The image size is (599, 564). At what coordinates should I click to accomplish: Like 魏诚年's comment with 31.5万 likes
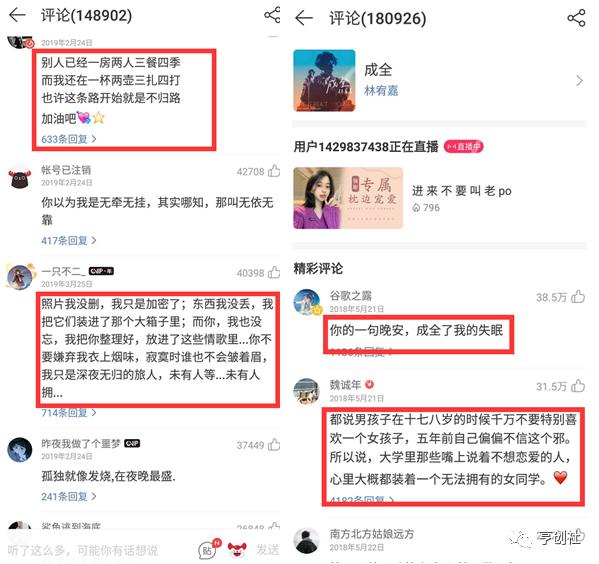578,386
